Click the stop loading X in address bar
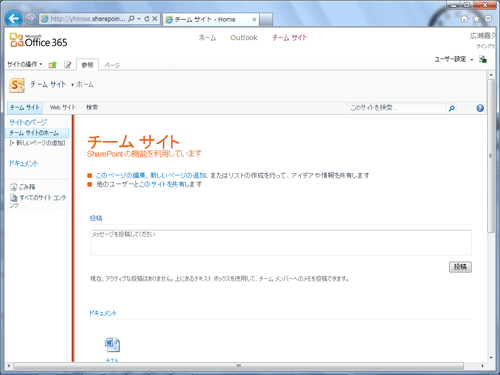The height and width of the screenshot is (375, 500). (155, 19)
